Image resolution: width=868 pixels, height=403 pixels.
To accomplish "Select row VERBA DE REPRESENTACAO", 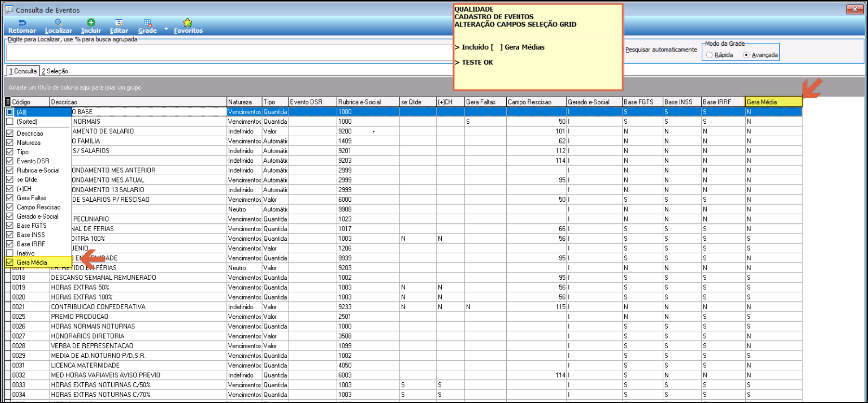I will 403,346.
